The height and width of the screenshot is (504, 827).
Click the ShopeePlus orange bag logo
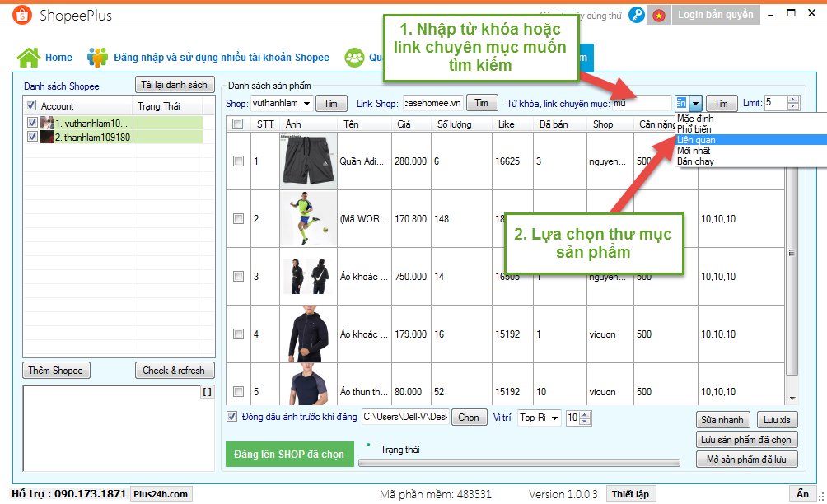tap(22, 16)
